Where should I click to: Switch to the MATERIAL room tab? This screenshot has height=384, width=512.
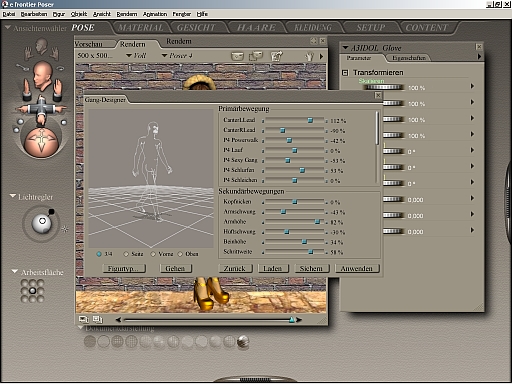pos(140,28)
